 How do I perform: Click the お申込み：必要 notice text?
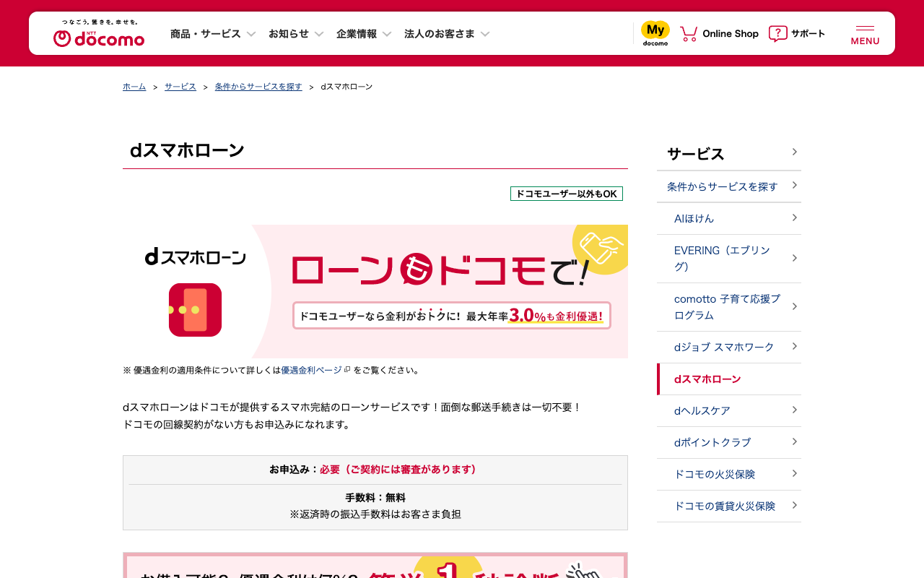[x=375, y=470]
